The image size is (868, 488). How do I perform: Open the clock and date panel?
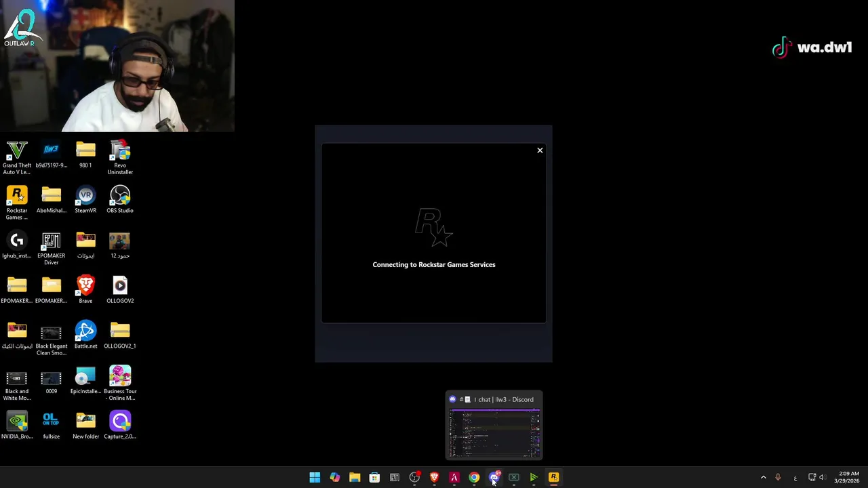pyautogui.click(x=848, y=477)
